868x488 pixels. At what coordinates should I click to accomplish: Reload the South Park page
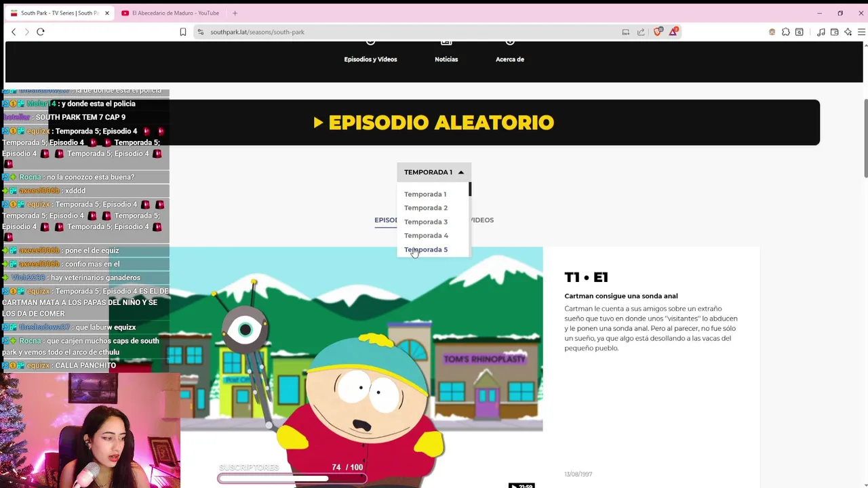pos(41,32)
